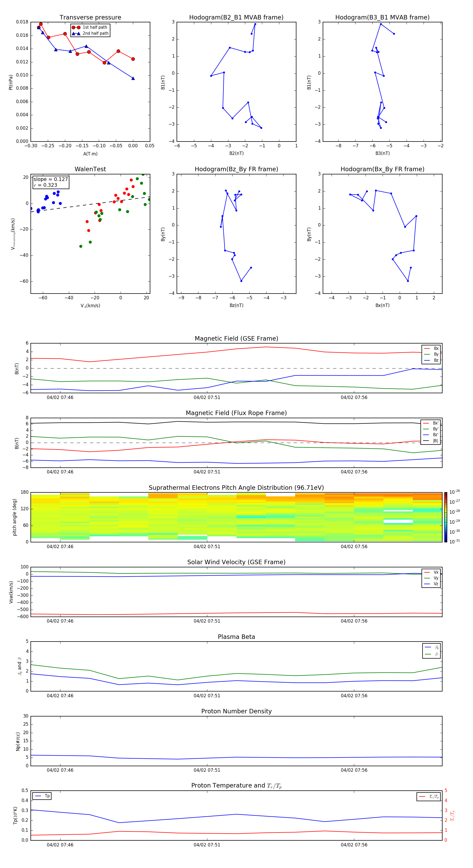Click 'Vsw(km/s)' axis label
The width and height of the screenshot is (473, 868).
[x=11, y=592]
